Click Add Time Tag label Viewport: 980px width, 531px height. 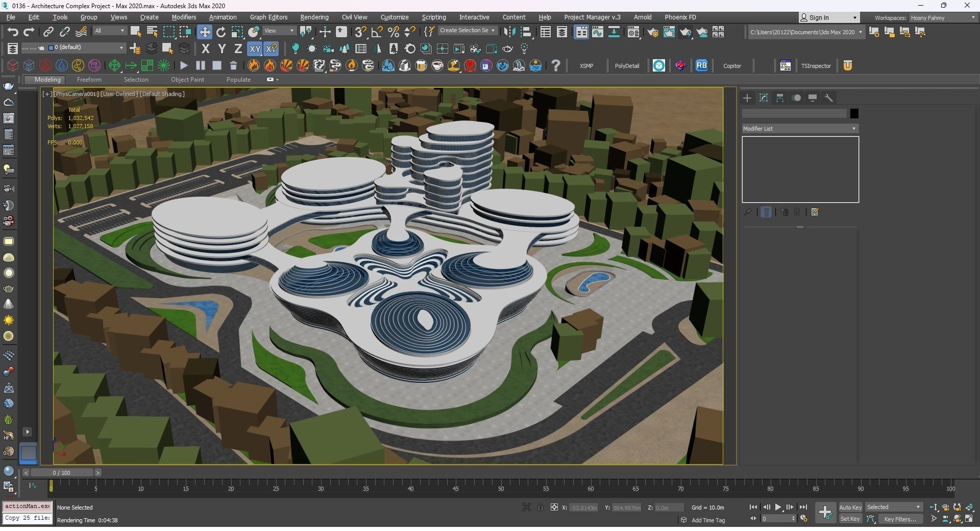708,520
